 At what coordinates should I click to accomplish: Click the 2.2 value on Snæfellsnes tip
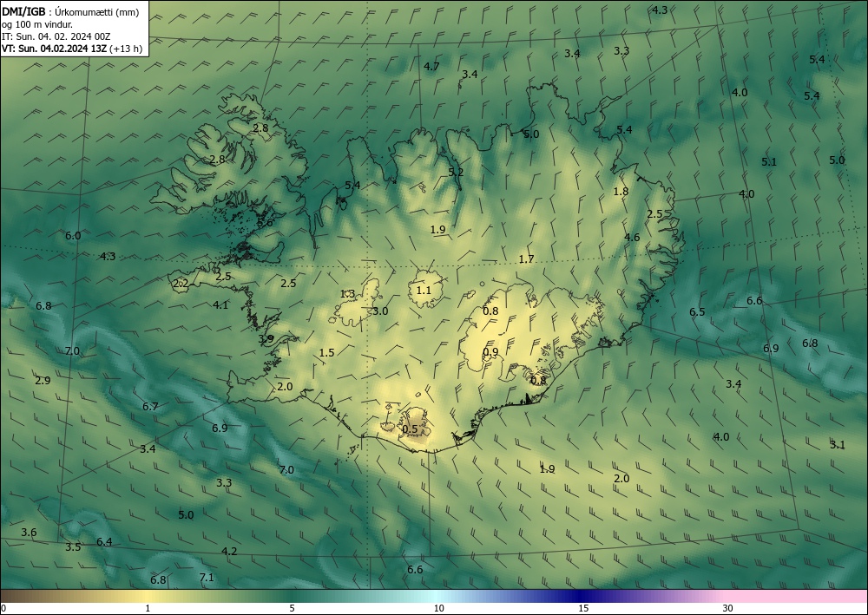[181, 284]
